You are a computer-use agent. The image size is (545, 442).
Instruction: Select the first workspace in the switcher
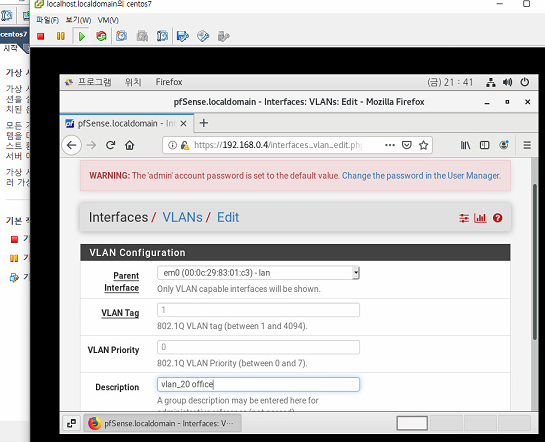(412, 423)
